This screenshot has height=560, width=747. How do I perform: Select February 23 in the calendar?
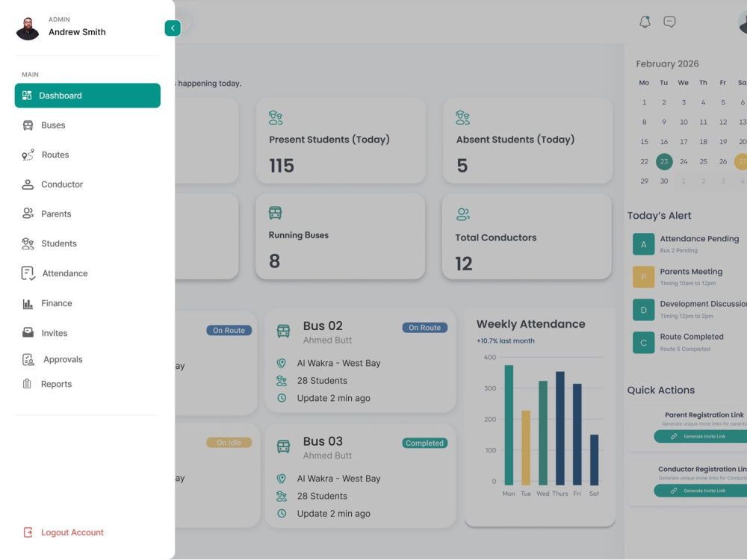pyautogui.click(x=664, y=161)
